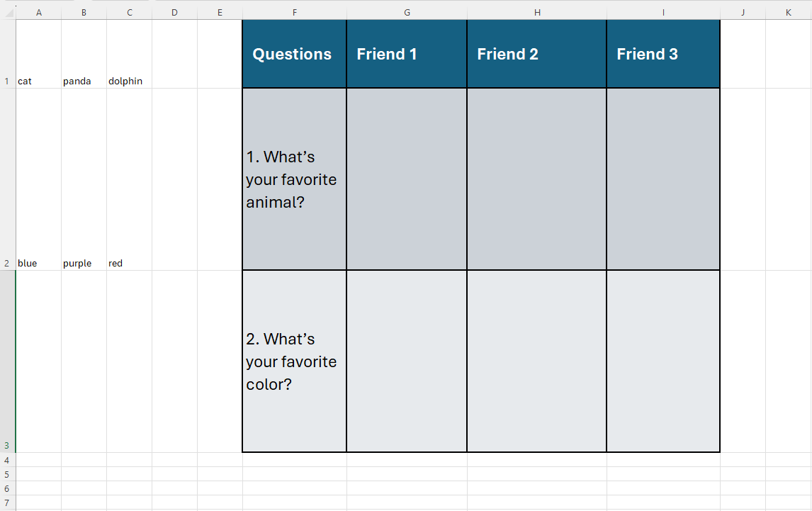
Task: Click Friend 1's empty animal answer cell
Action: click(x=407, y=179)
